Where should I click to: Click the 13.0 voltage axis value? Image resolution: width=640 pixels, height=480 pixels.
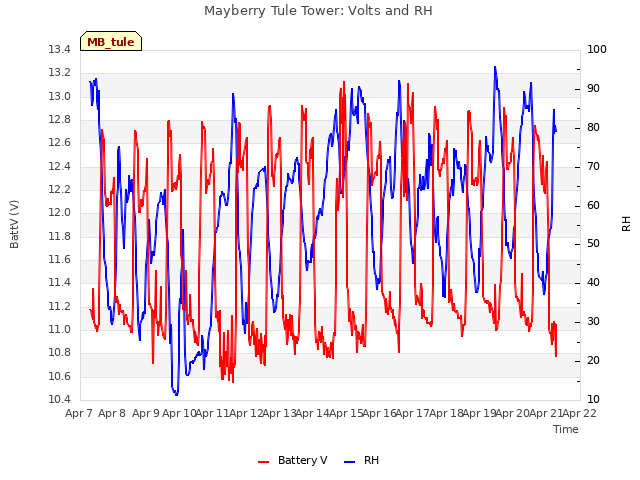pyautogui.click(x=60, y=97)
